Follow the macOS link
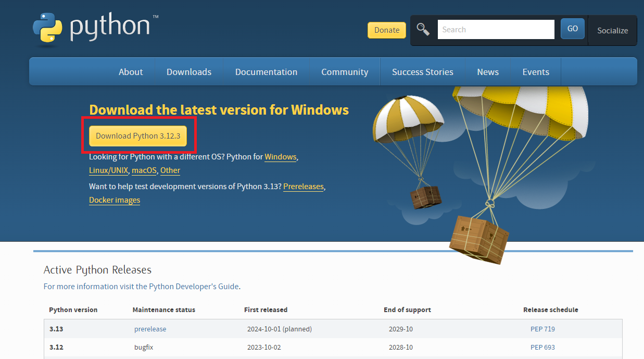 click(x=144, y=170)
